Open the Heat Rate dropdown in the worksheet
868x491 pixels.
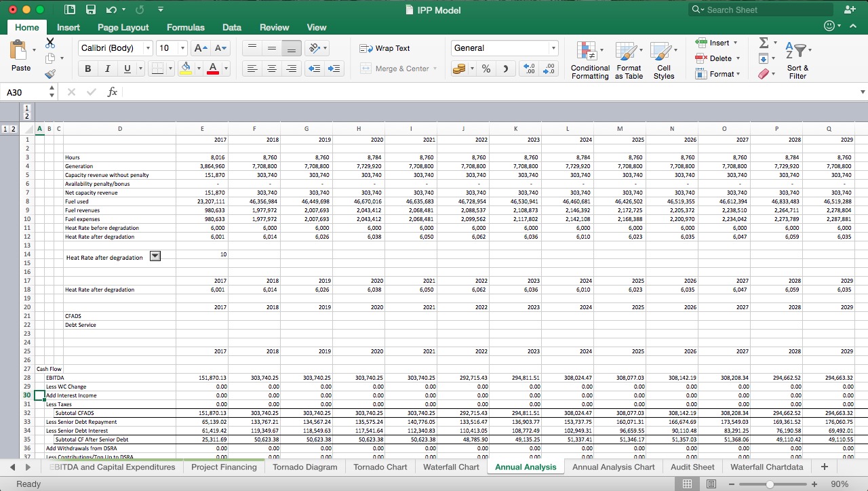(155, 256)
